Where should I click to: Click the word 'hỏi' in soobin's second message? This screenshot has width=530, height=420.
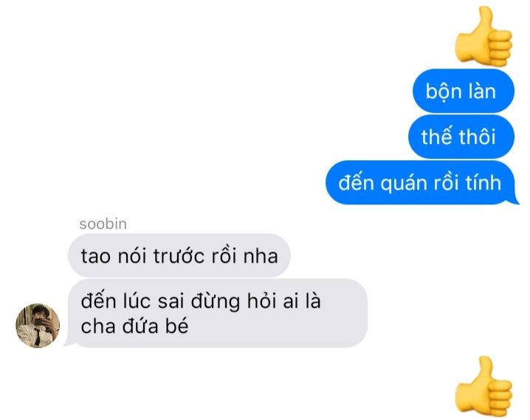click(263, 300)
